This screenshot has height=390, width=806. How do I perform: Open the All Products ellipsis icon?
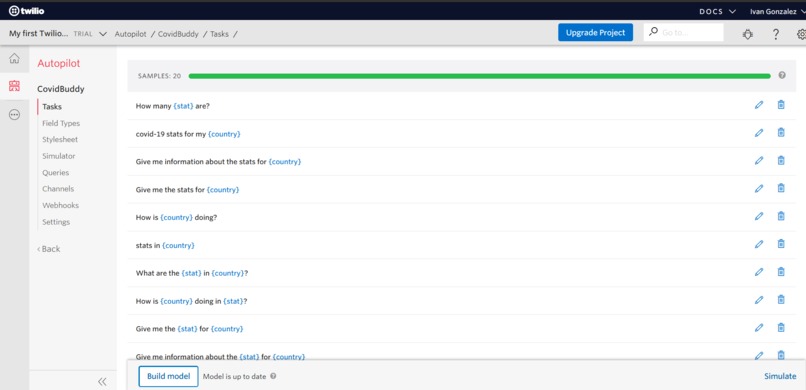(x=14, y=115)
